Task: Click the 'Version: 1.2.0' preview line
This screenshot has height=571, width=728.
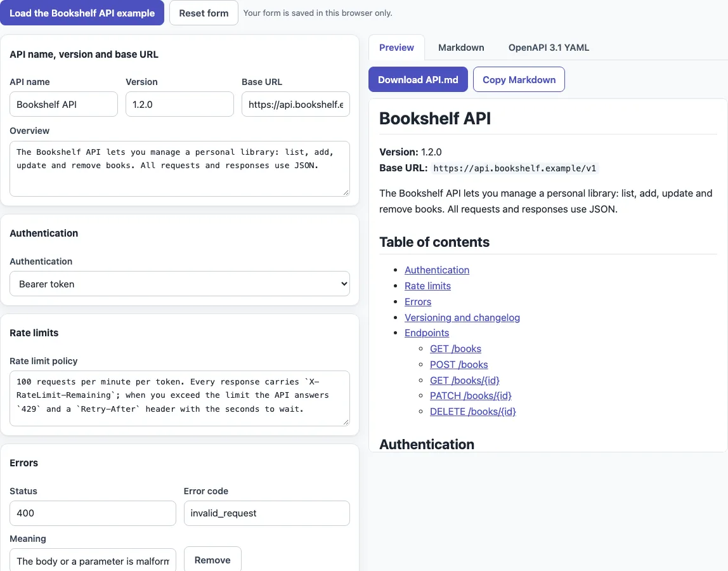Action: (410, 152)
